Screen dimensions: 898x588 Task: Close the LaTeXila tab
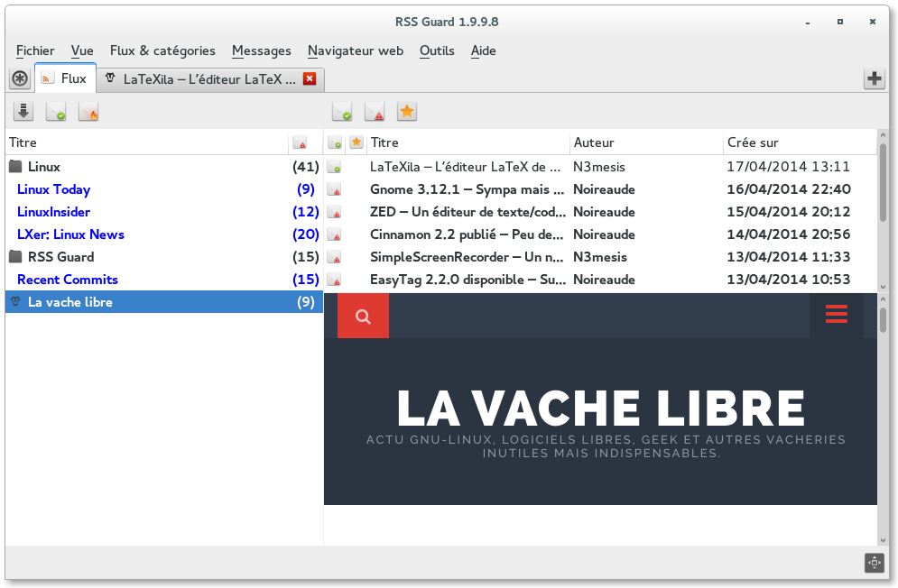310,79
